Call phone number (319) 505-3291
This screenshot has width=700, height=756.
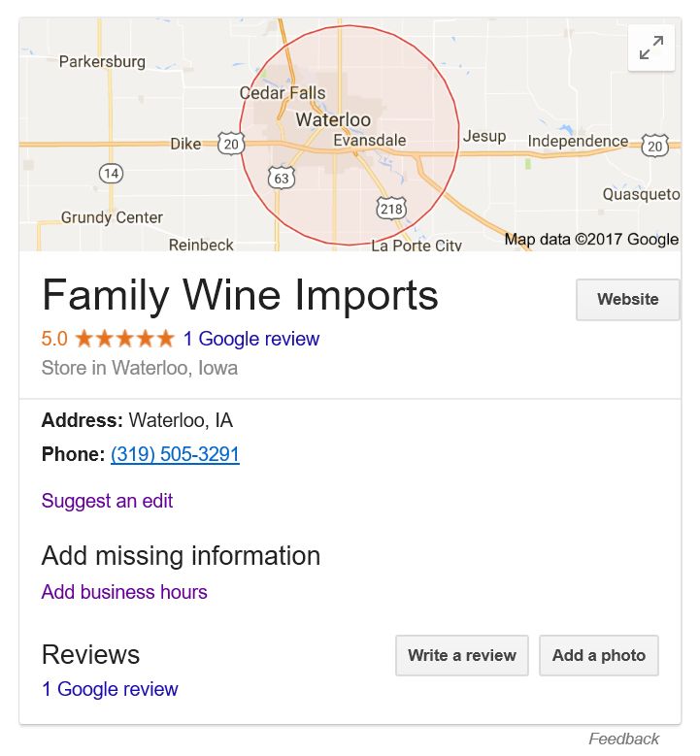[x=175, y=454]
